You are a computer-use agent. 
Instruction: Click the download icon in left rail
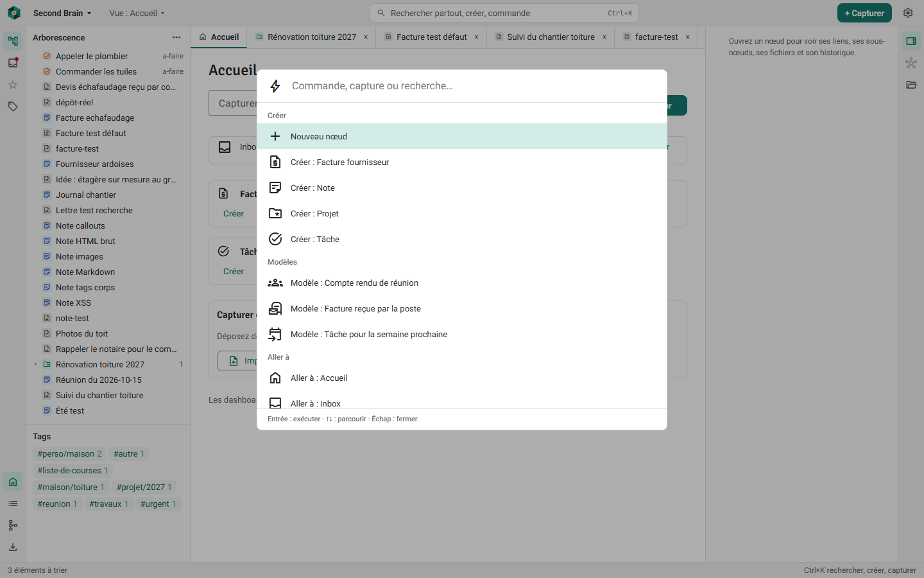click(x=13, y=547)
